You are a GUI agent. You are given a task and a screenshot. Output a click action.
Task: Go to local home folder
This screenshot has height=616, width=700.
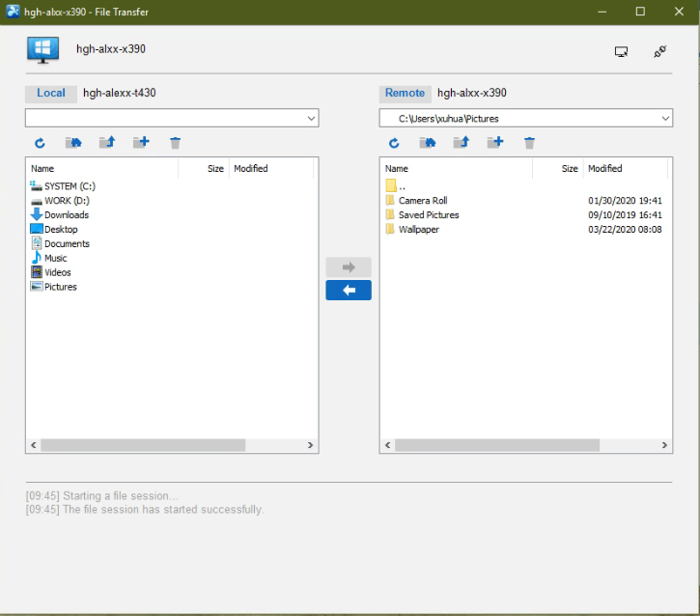pyautogui.click(x=73, y=143)
